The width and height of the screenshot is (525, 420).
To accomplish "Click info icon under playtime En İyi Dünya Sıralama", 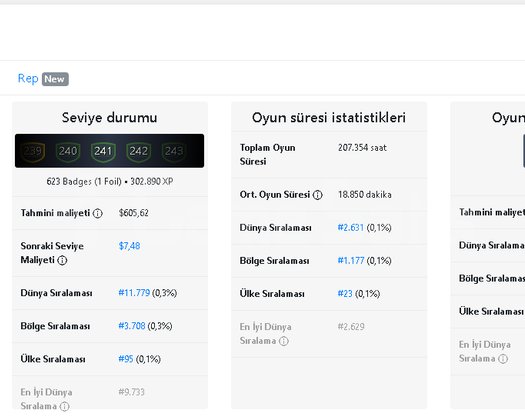I will tap(284, 341).
